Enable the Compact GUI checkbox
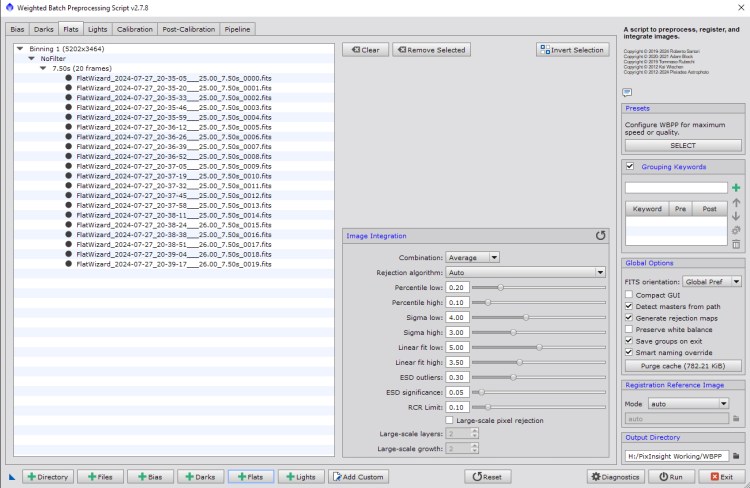The image size is (750, 488). tap(630, 295)
